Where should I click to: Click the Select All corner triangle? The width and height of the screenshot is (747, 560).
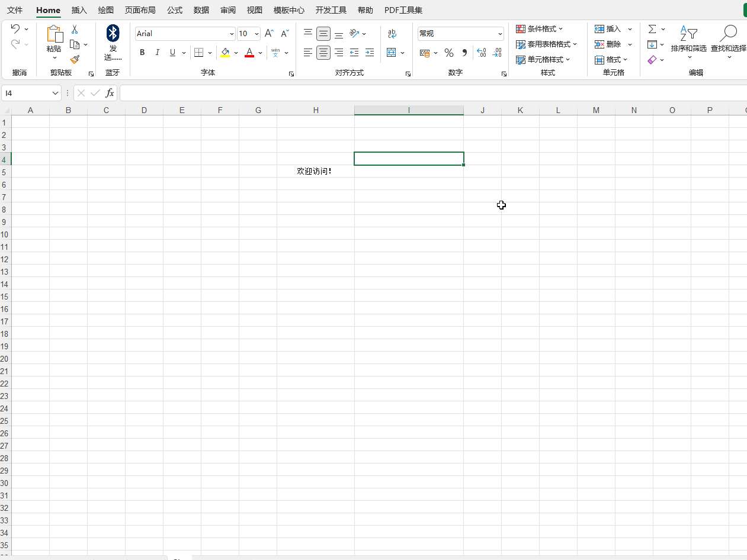[x=6, y=110]
